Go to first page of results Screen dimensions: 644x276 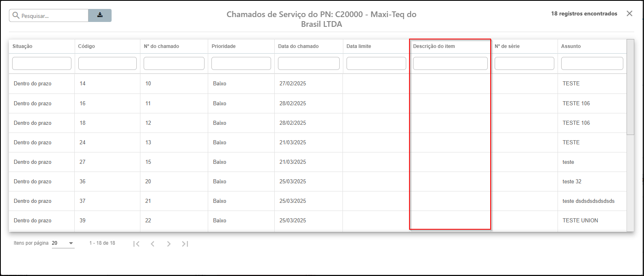(x=136, y=244)
